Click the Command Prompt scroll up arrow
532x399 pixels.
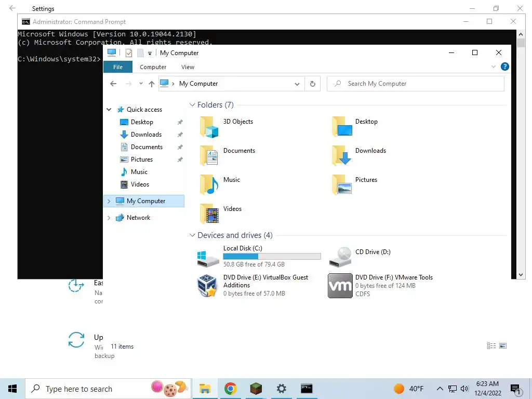pyautogui.click(x=521, y=34)
